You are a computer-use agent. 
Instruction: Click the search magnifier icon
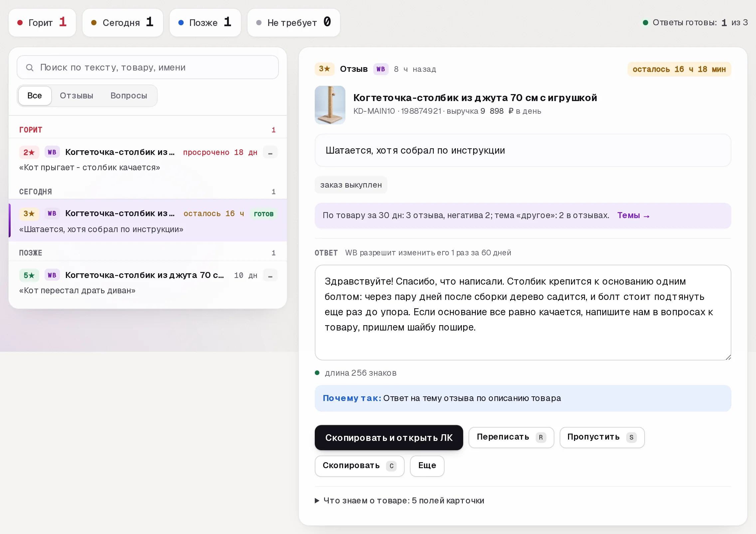click(x=30, y=67)
